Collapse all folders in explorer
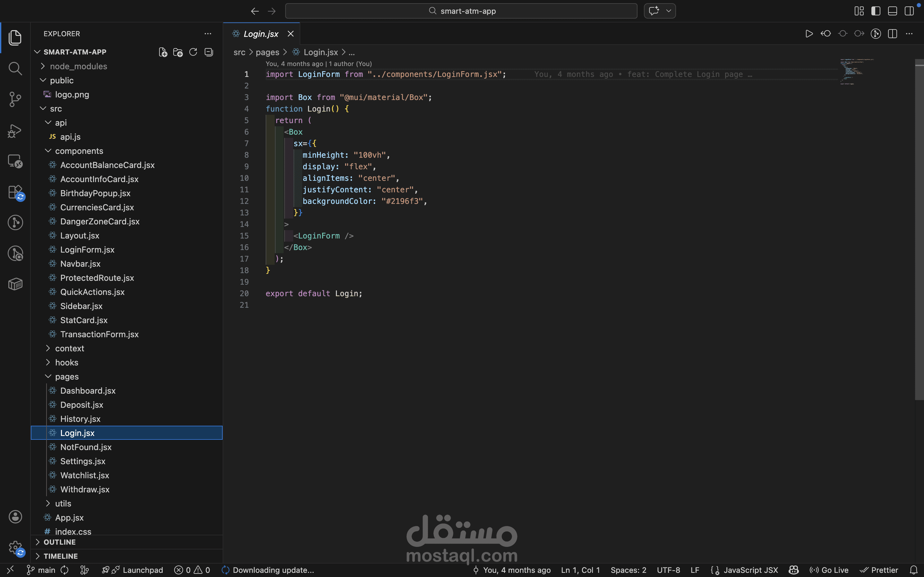The image size is (924, 577). pos(209,52)
